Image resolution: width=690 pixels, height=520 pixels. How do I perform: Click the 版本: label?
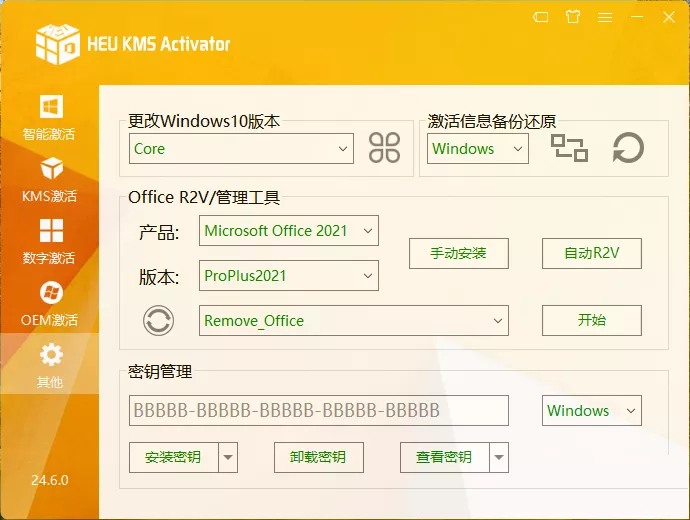159,277
